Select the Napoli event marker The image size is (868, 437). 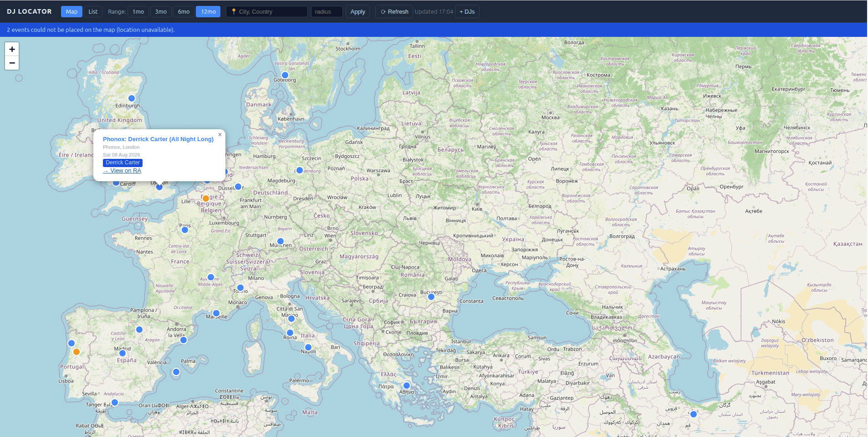[308, 347]
